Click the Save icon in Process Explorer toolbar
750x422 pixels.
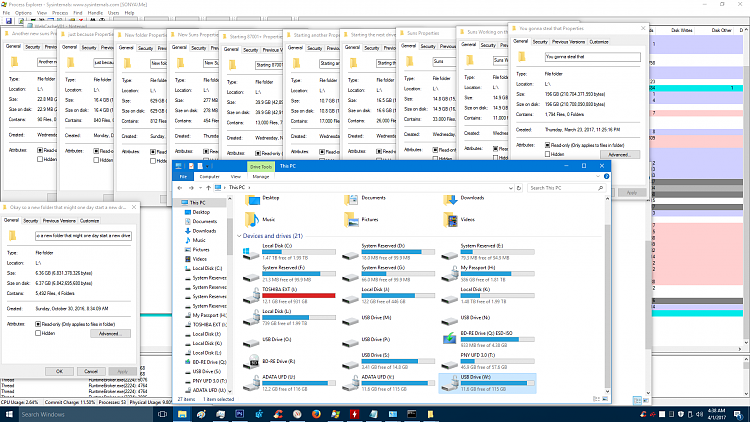click(x=9, y=21)
